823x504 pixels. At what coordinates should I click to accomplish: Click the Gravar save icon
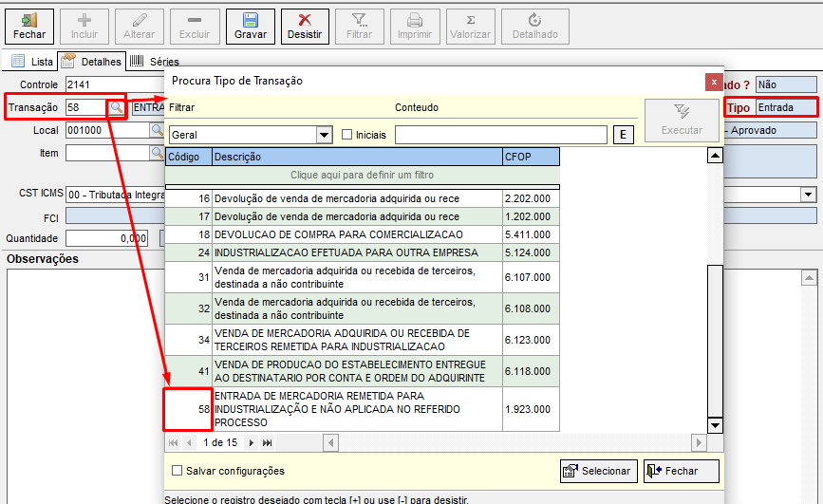pos(251,20)
